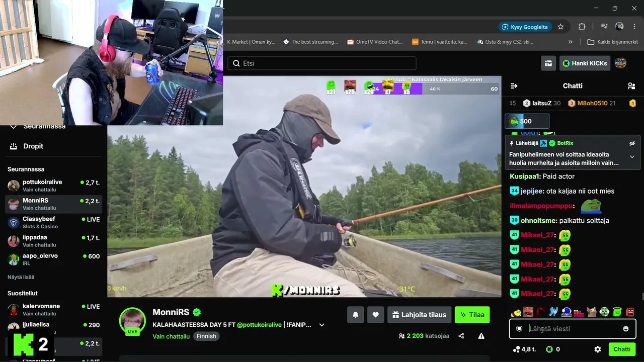Open 'K-Market | Oman ky...' bookmark
Image resolution: width=644 pixels, height=362 pixels.
[251, 42]
